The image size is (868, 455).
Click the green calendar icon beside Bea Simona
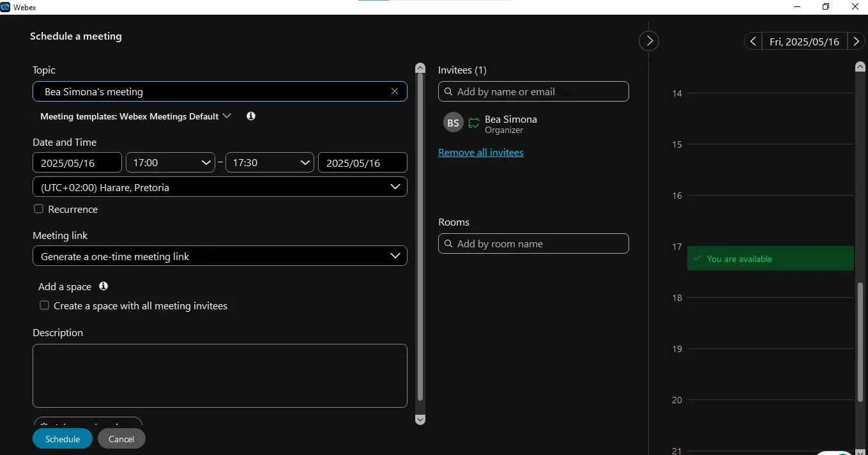point(473,122)
